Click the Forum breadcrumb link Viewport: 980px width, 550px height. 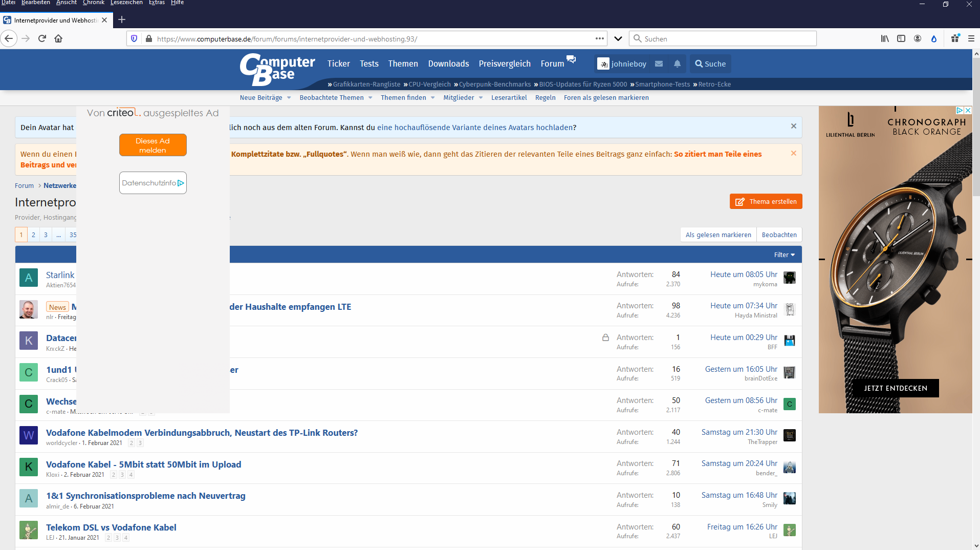(24, 185)
